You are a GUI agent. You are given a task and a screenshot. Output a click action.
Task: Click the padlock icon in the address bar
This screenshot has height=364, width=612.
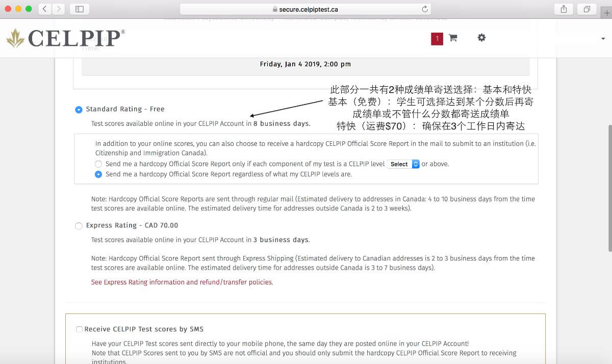(x=275, y=9)
